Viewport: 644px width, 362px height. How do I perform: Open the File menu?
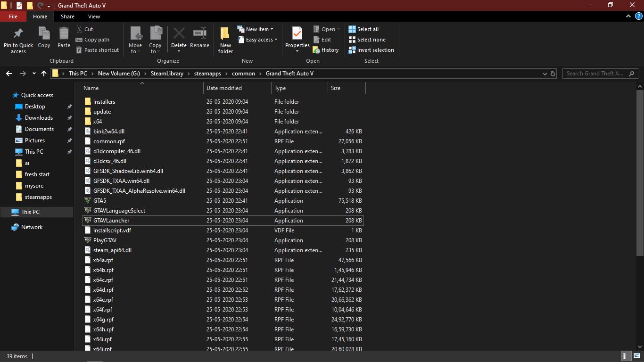(13, 16)
